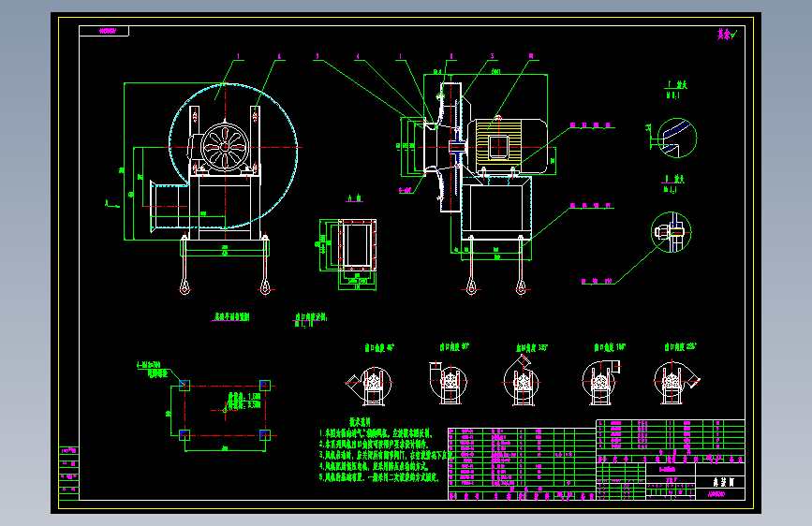This screenshot has height=526, width=812.
Task: Select the outlet angle label ending in 45°
Action: pos(379,348)
